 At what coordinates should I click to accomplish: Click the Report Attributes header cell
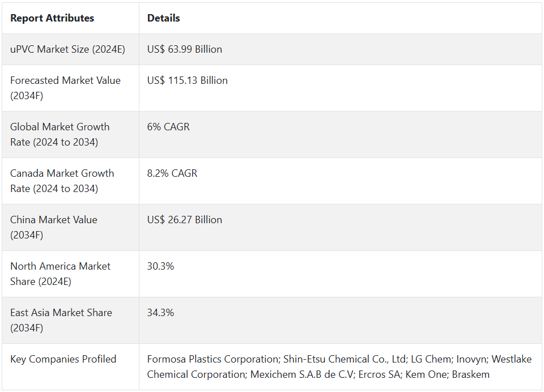pyautogui.click(x=52, y=18)
